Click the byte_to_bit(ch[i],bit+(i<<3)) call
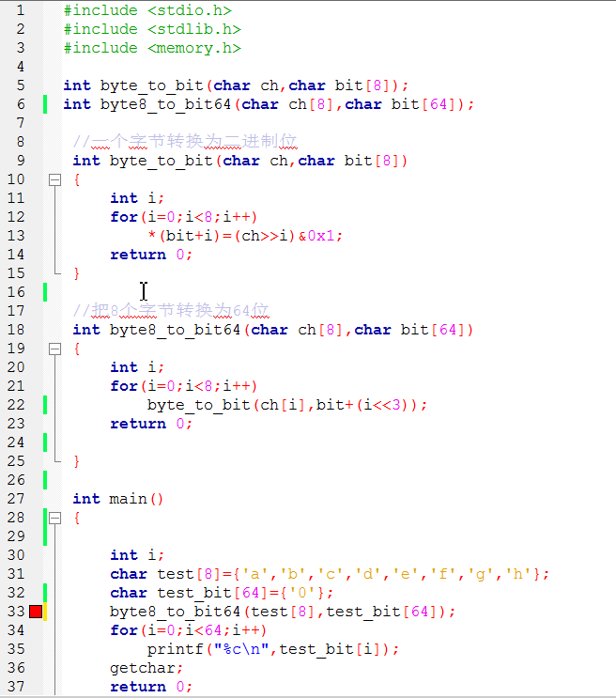616x698 pixels. tap(287, 405)
